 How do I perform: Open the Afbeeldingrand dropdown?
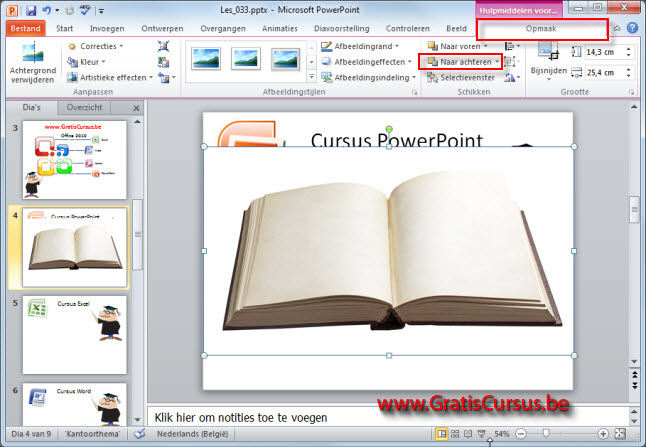(360, 46)
